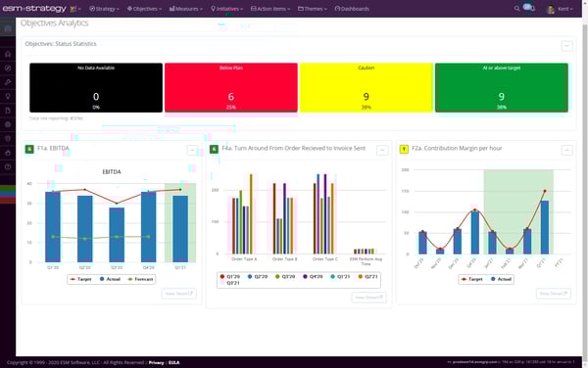
Task: Click View Detail in Contribution Margin panel
Action: click(x=554, y=294)
